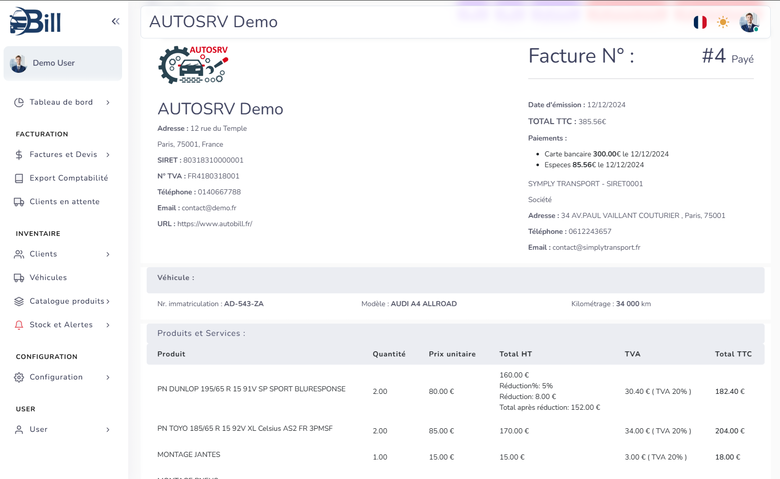
Task: Click the Catalogue produits layers icon
Action: 19,301
